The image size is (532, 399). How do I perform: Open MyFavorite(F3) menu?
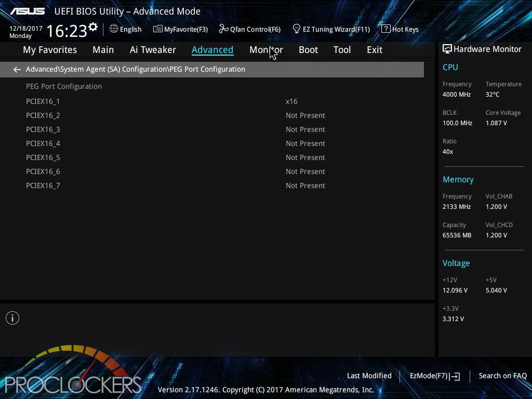186,30
